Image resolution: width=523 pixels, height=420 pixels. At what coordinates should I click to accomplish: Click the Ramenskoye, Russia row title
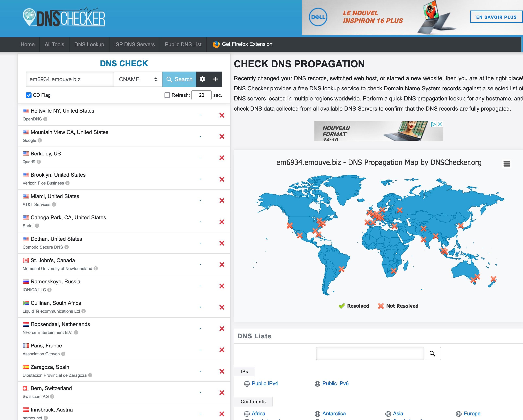point(55,282)
